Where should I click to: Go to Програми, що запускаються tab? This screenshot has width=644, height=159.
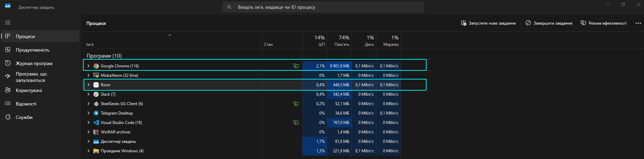pos(40,77)
